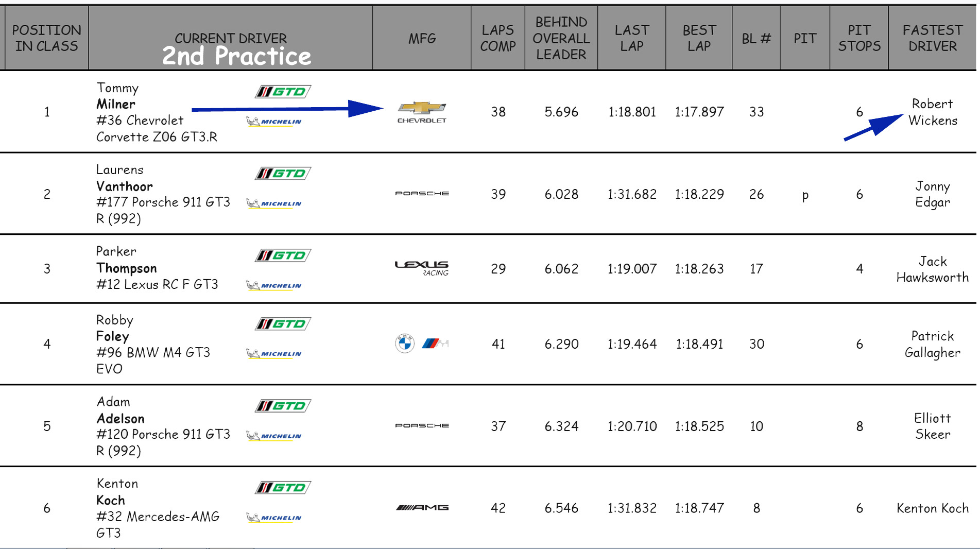
Task: Click the PIT STOPS column header
Action: pyautogui.click(x=859, y=38)
